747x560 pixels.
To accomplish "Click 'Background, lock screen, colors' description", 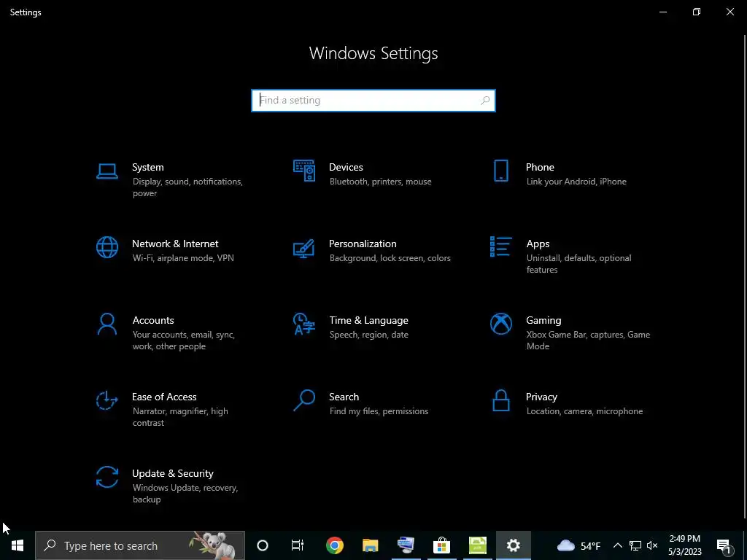I will coord(390,258).
